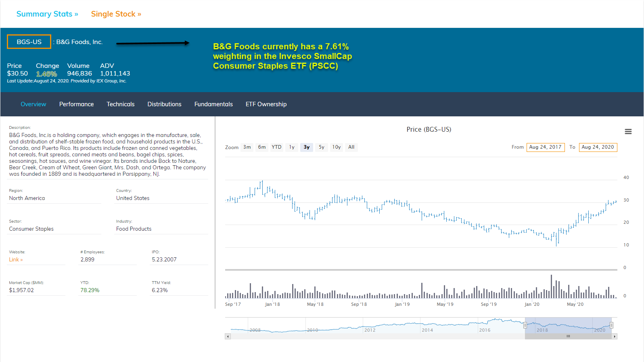Image resolution: width=644 pixels, height=362 pixels.
Task: Click the 5.23.2007 IPO date
Action: (x=164, y=260)
